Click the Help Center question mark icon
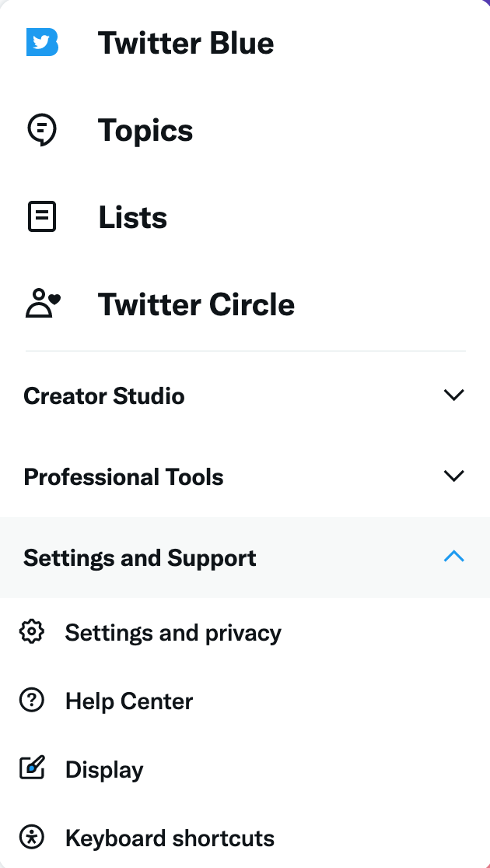The height and width of the screenshot is (868, 490). pos(32,701)
